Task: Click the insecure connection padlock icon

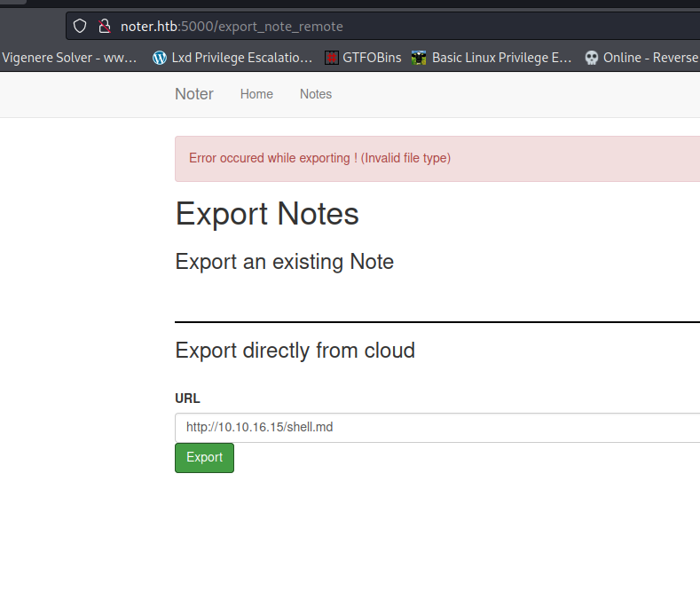Action: coord(104,27)
